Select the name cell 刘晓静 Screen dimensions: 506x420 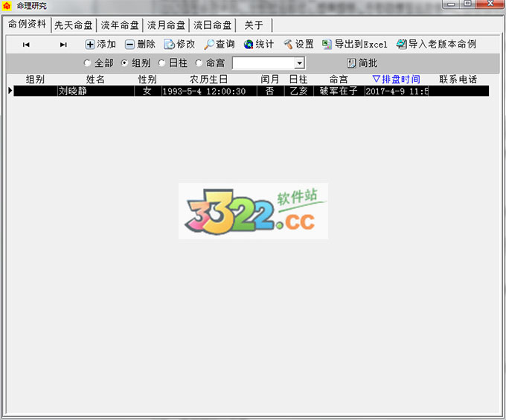95,91
